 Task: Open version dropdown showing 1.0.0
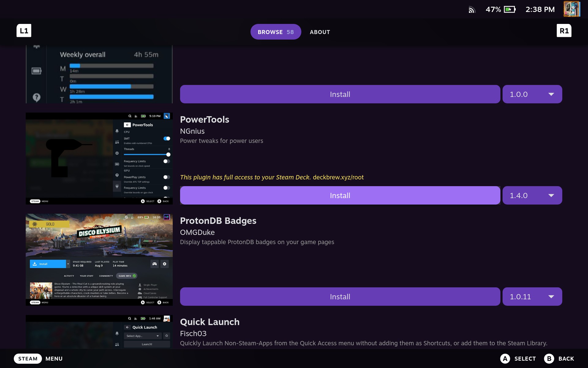(x=532, y=94)
